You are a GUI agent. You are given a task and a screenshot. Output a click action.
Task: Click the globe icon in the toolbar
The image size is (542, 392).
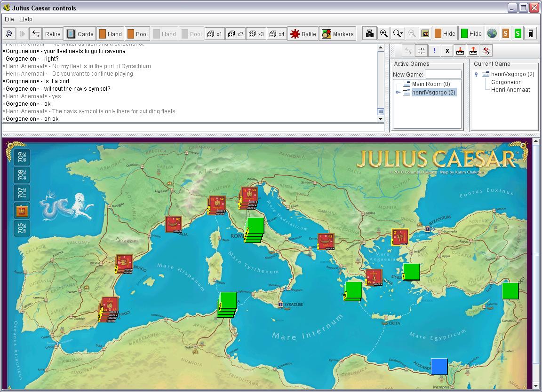(x=492, y=33)
